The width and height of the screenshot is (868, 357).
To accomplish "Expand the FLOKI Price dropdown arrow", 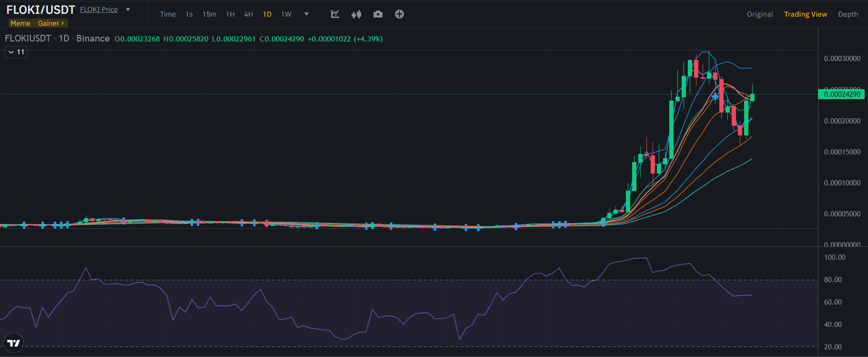I will click(128, 10).
